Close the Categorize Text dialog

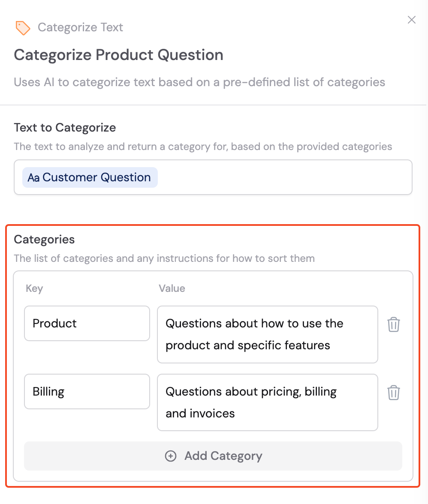411,20
